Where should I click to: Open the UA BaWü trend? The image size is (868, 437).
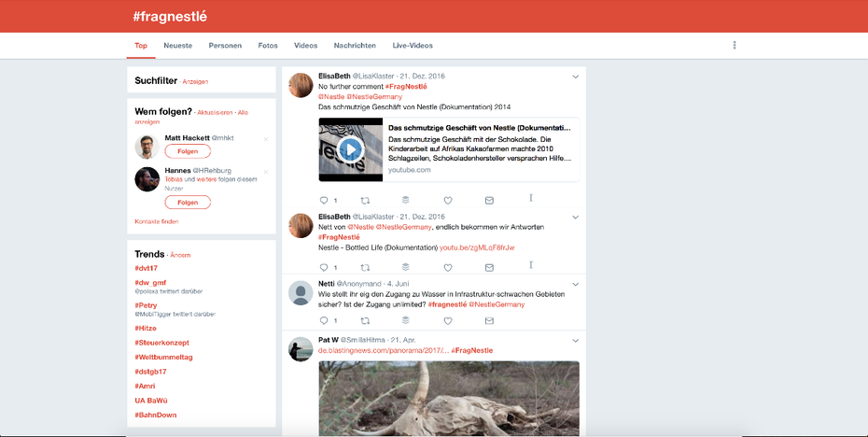pyautogui.click(x=151, y=400)
